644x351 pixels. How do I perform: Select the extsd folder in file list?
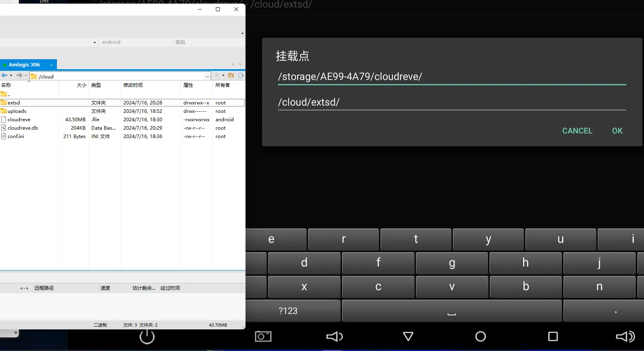(14, 103)
